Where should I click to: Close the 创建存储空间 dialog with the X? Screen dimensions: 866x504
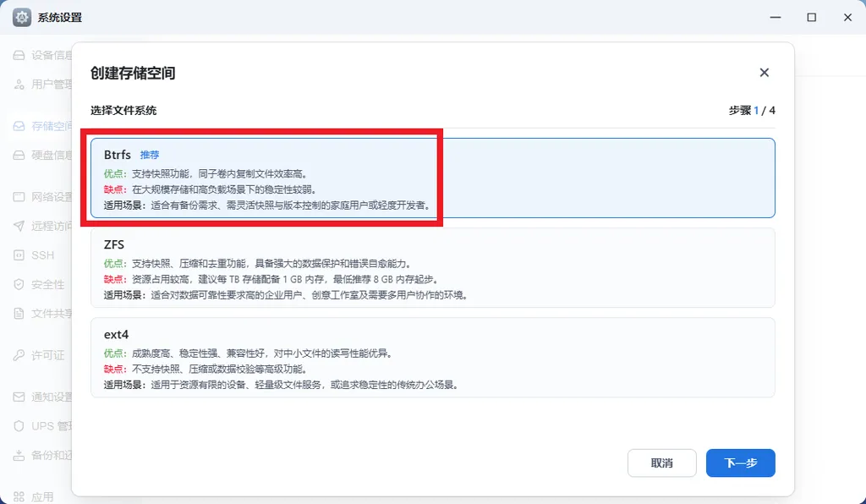coord(764,73)
